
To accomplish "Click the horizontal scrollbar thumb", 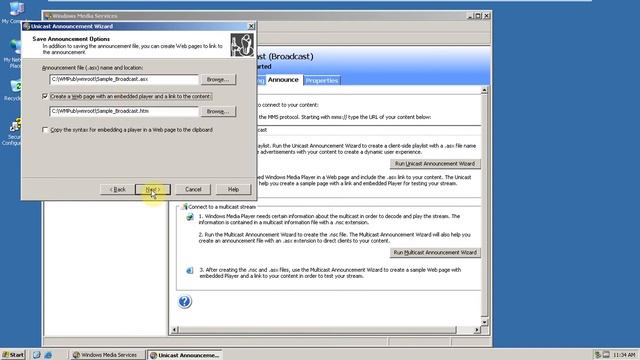I will click(318, 329).
